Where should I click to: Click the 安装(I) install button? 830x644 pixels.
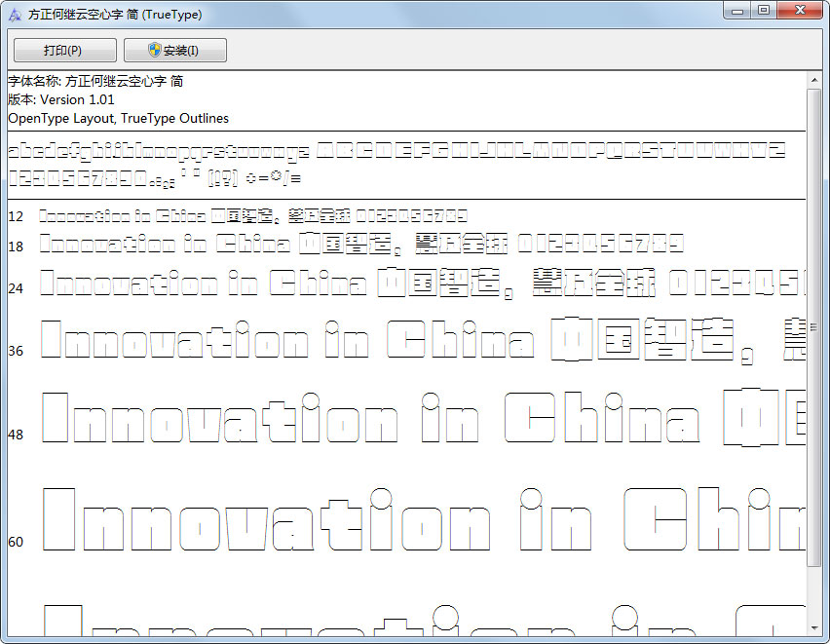174,50
